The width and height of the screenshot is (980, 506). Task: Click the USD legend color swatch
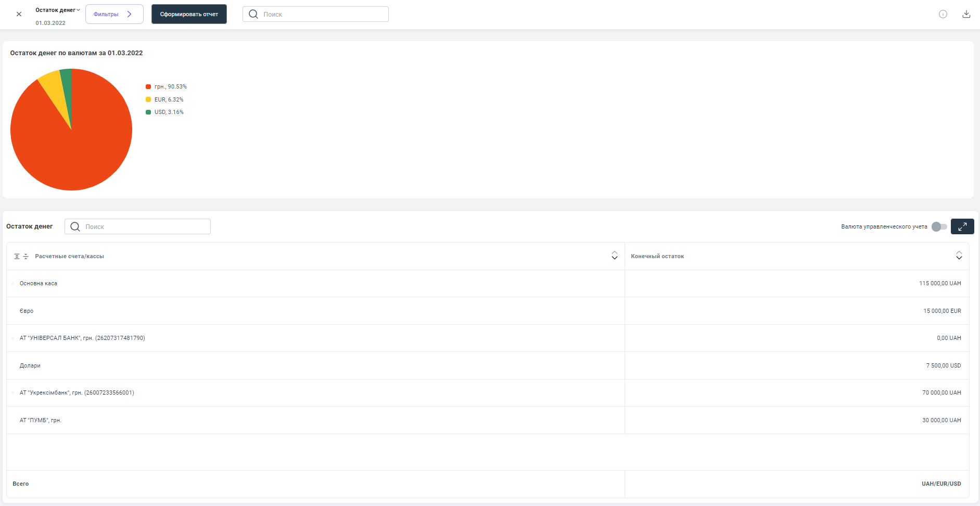pyautogui.click(x=148, y=112)
